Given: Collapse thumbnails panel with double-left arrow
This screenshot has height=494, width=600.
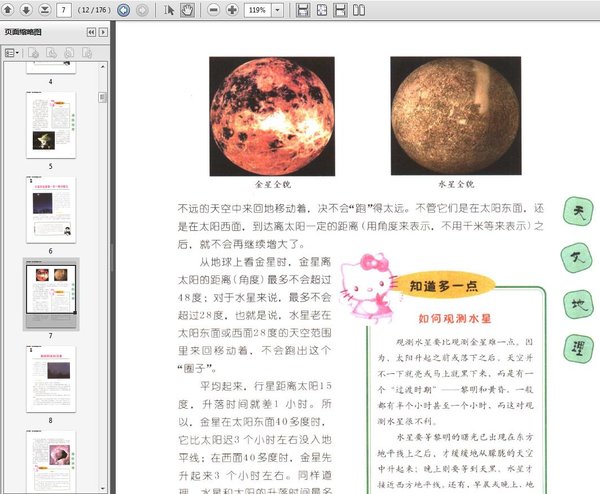Looking at the screenshot, I should coord(90,32).
